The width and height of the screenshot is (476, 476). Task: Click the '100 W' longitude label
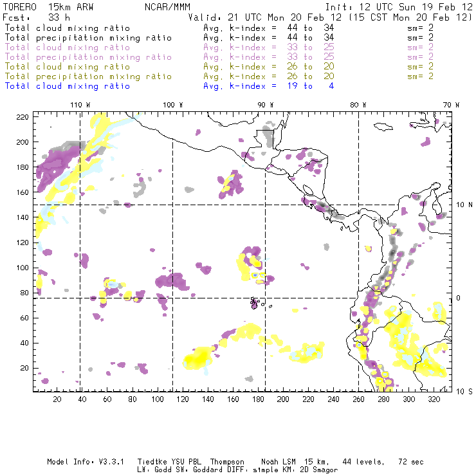click(173, 105)
